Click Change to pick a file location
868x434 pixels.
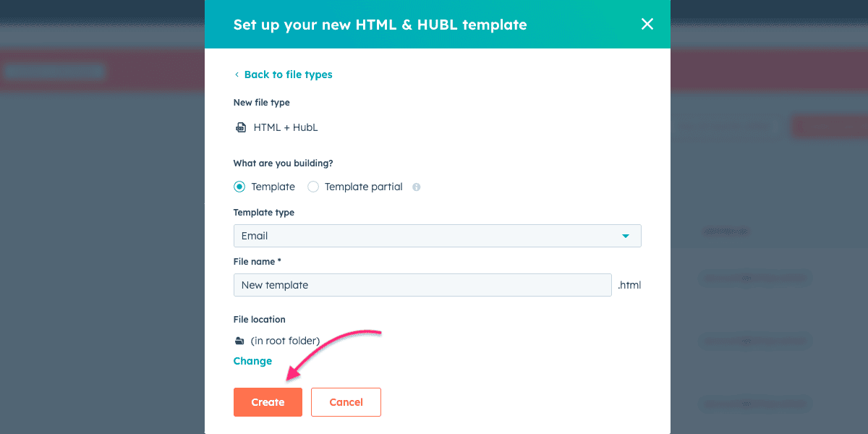(252, 360)
